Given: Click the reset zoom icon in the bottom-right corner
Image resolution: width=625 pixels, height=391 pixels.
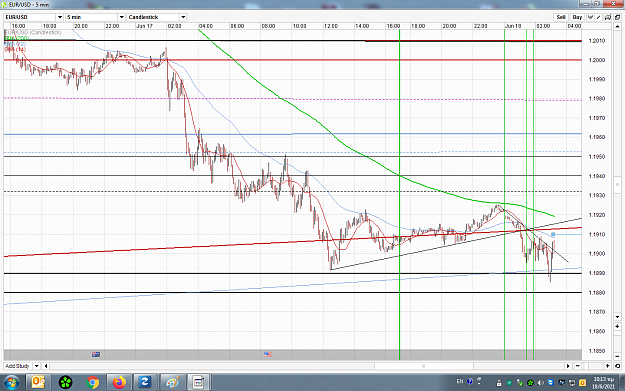Looking at the screenshot, I should click(x=617, y=366).
